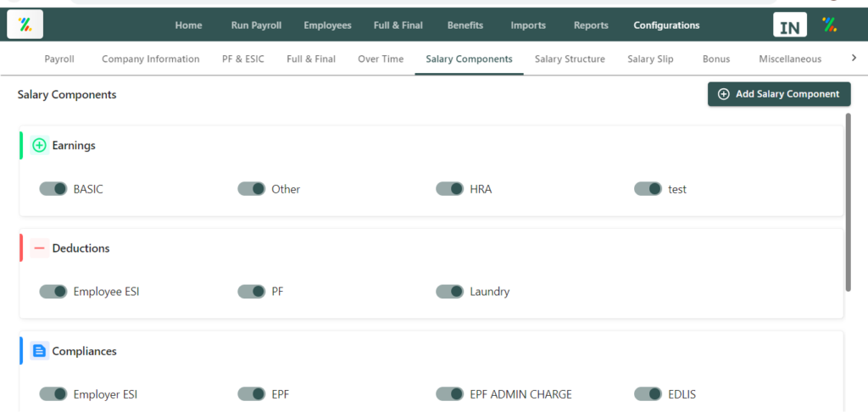Click the blue document Compliances icon
This screenshot has width=868, height=418.
click(x=39, y=351)
